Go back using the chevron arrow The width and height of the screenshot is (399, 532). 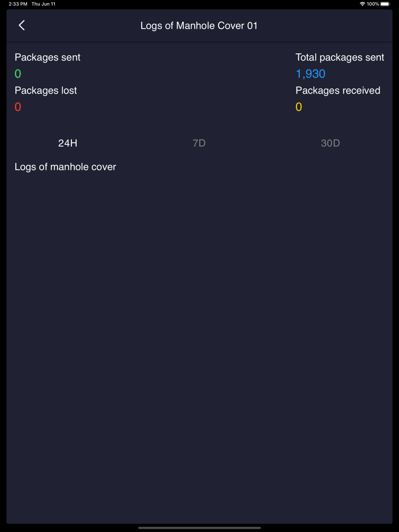22,26
